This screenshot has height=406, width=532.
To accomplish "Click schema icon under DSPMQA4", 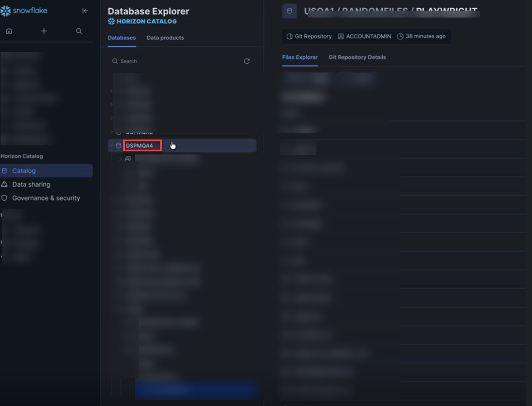I will pos(128,159).
